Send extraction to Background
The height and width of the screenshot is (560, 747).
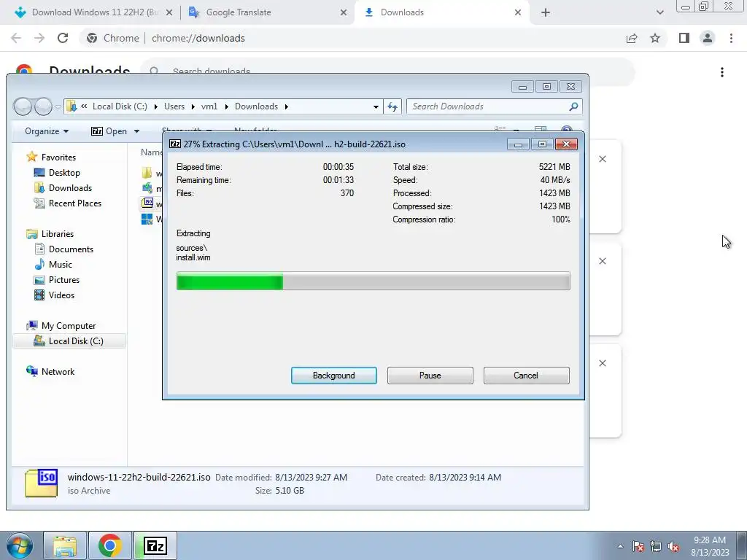[x=333, y=376]
